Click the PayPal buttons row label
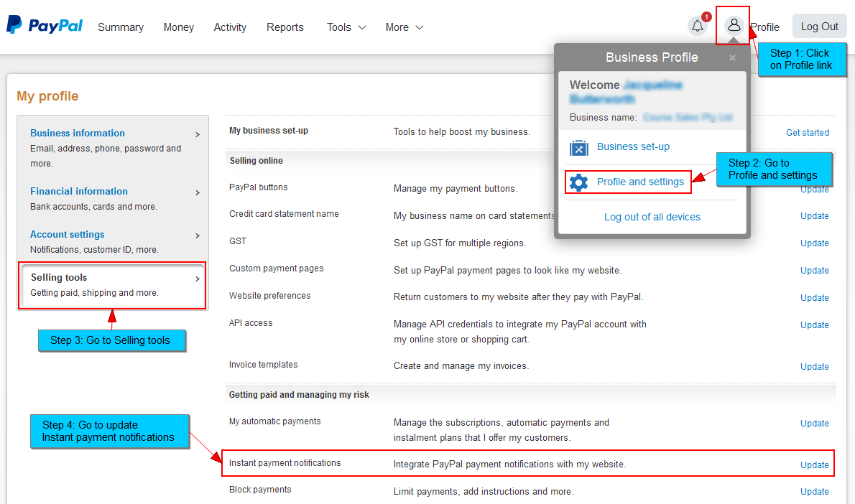This screenshot has height=504, width=855. point(259,187)
